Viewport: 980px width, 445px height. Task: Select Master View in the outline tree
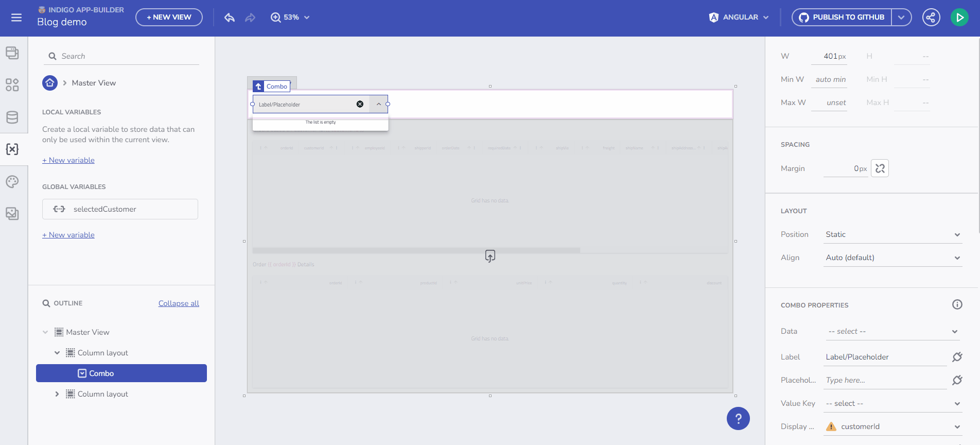click(87, 332)
